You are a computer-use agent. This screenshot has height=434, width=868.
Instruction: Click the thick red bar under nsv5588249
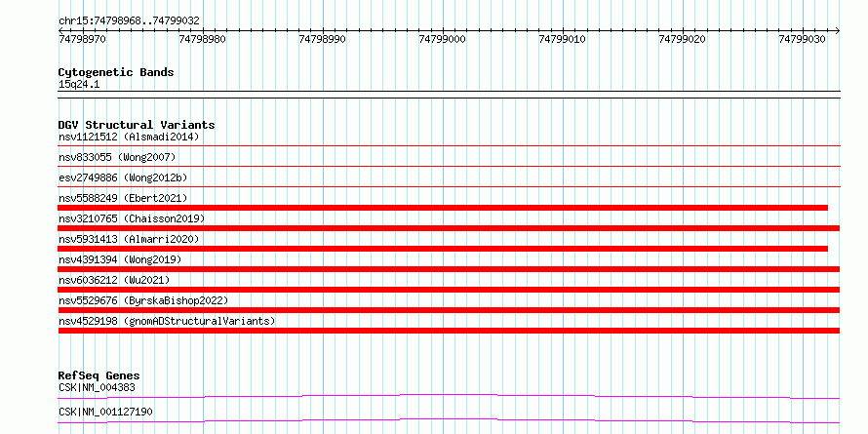click(x=443, y=208)
